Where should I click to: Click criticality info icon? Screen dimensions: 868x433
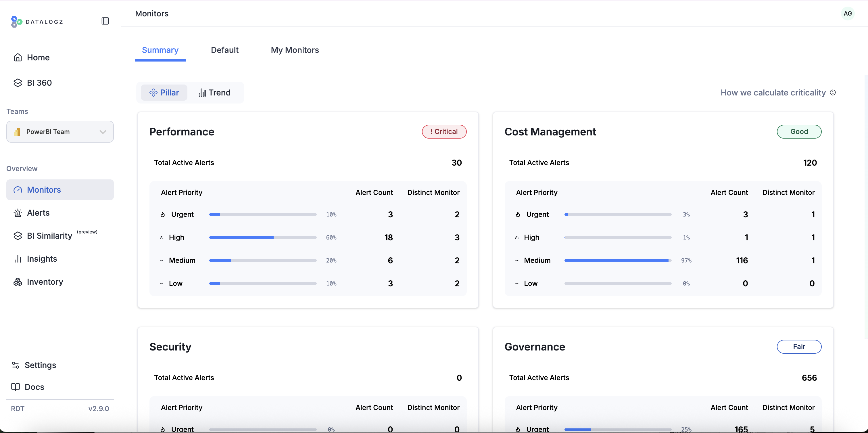833,93
